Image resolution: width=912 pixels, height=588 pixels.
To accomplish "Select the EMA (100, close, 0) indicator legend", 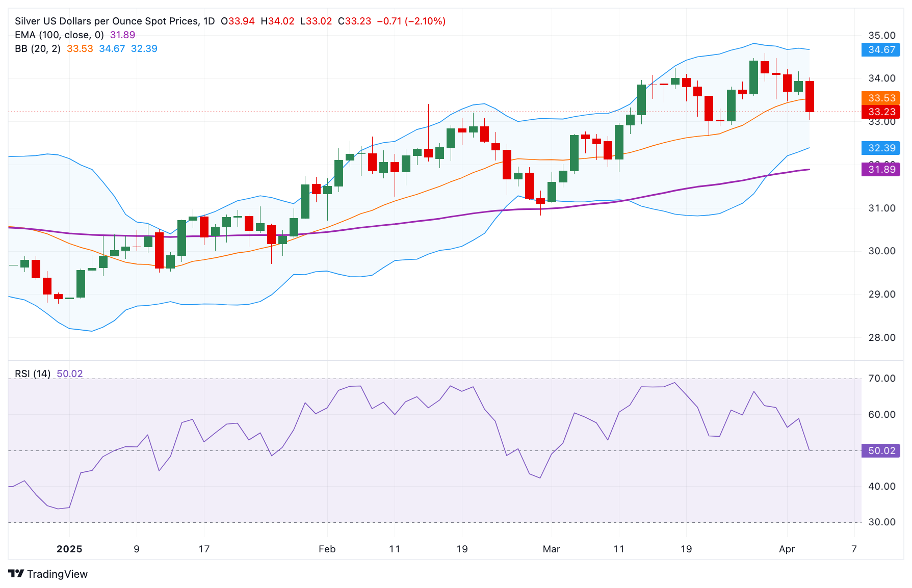I will click(x=59, y=35).
